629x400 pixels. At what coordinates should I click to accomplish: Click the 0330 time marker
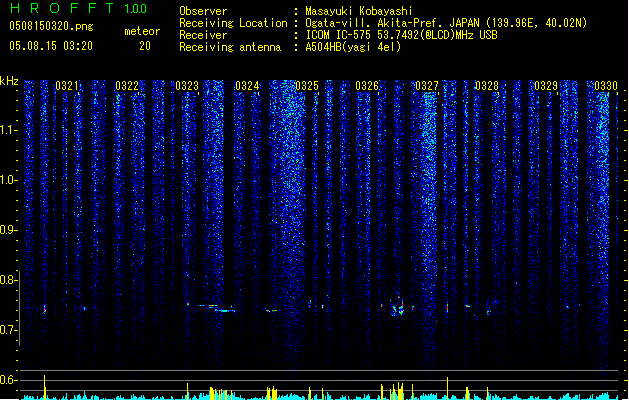click(606, 86)
